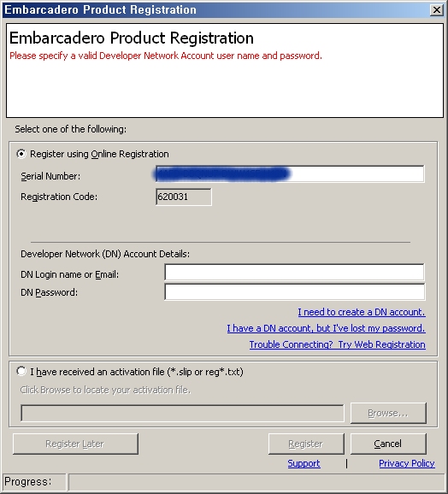Click the Registration Code field
Viewport: 448px width, 494px height.
coord(183,197)
